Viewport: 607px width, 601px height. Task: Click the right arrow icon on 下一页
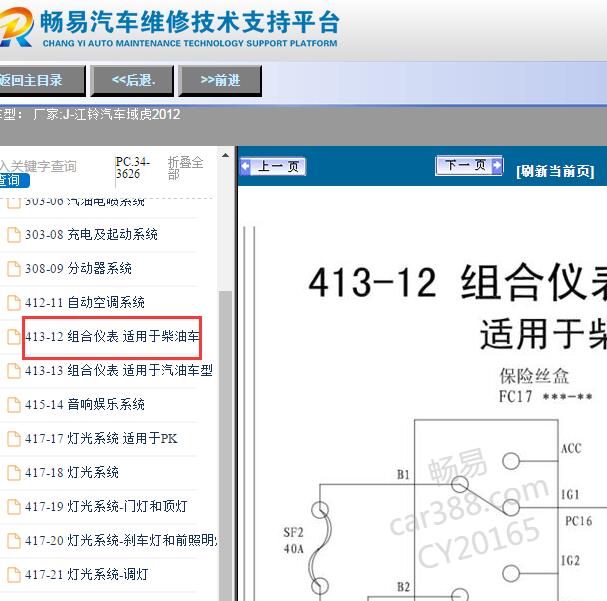[x=497, y=166]
